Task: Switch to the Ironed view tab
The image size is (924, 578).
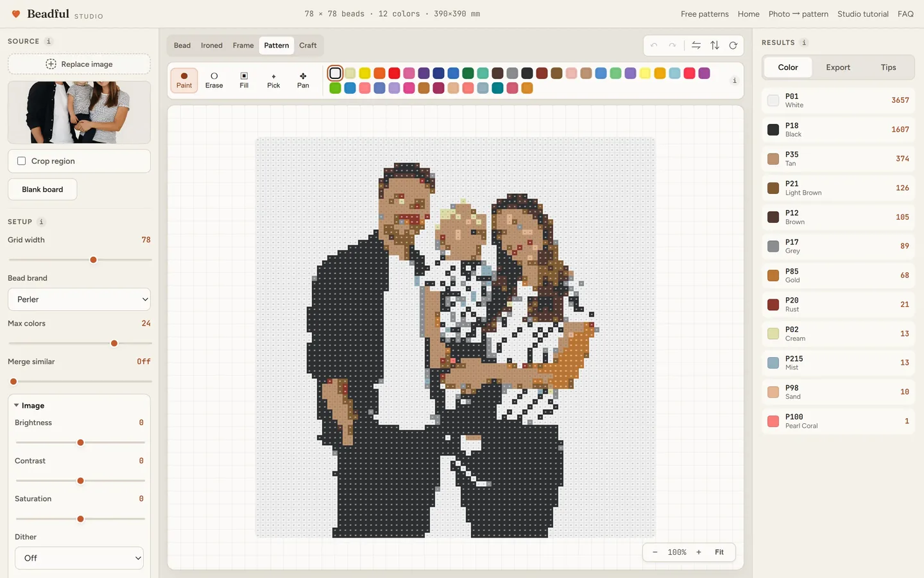Action: 212,46
